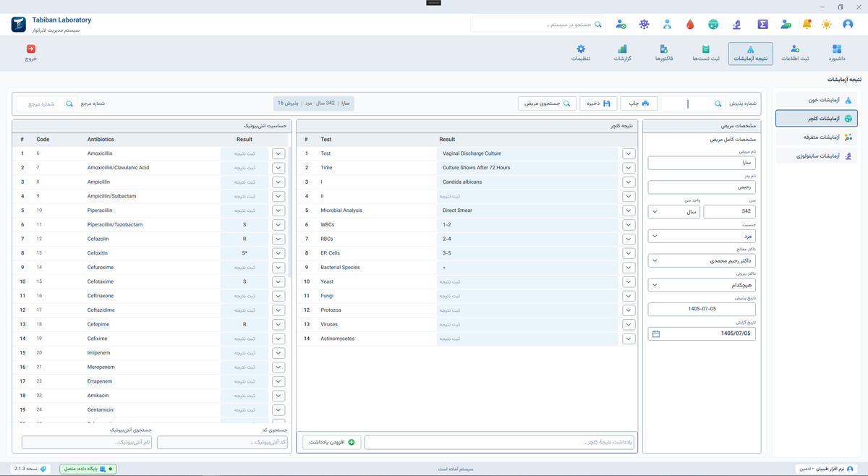Screen dimensions: 868x476
Task: Expand the result dropdown for Cefepime row
Action: [x=278, y=325]
